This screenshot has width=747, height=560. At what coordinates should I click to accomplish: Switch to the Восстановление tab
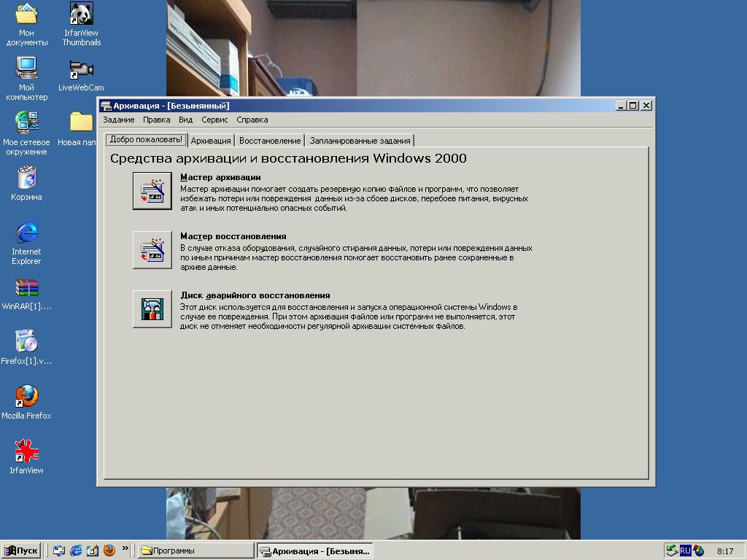pos(270,141)
